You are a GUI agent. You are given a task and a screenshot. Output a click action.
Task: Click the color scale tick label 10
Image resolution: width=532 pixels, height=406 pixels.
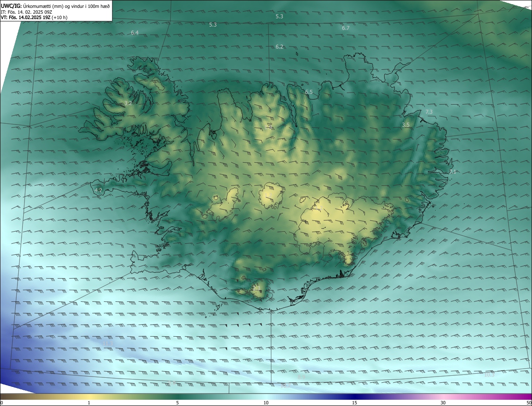(266, 403)
